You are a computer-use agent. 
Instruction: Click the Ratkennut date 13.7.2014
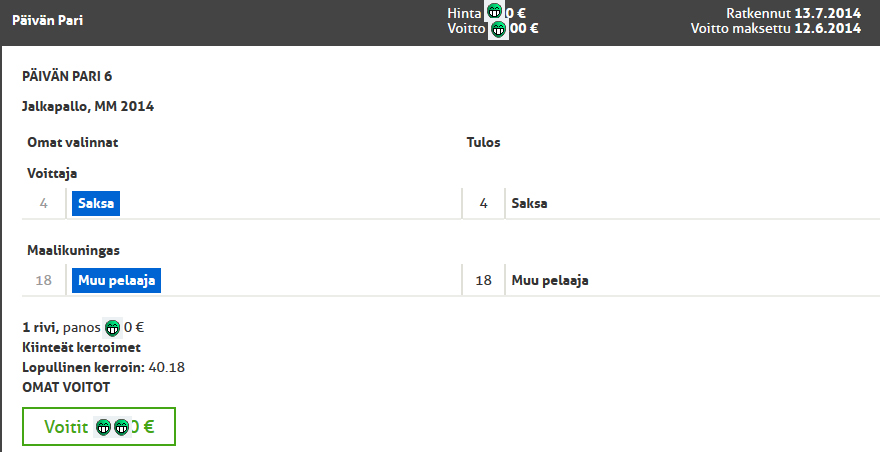(x=828, y=13)
